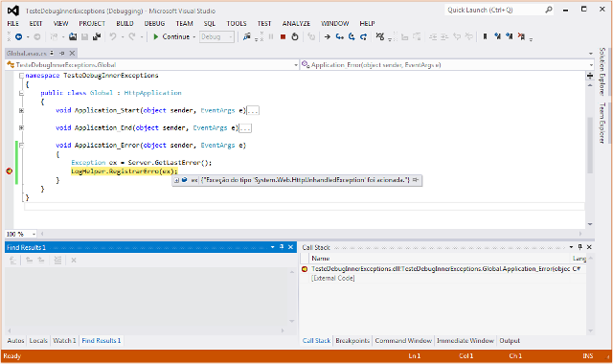Select the Application_Error call stack row
The height and width of the screenshot is (364, 613).
(443, 269)
